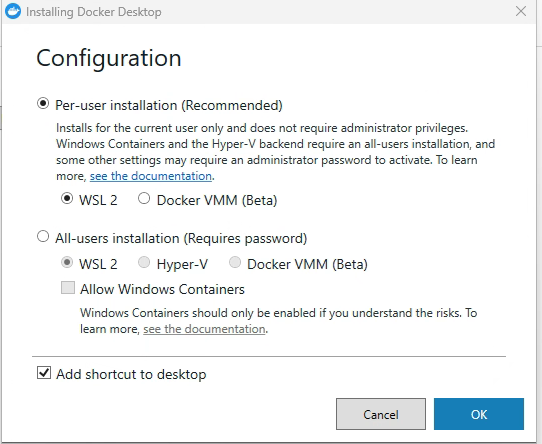Choose Hyper-V backend option
Image resolution: width=542 pixels, height=444 pixels.
(x=144, y=262)
